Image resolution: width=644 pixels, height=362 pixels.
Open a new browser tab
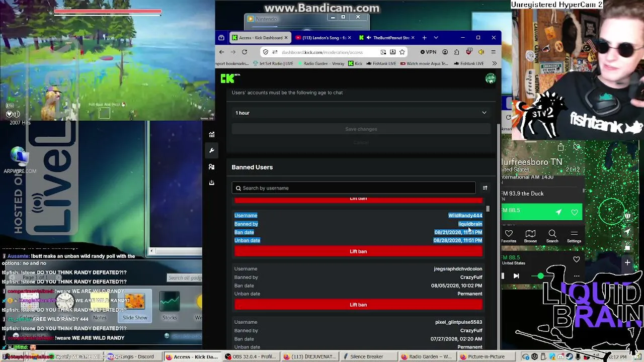point(424,38)
